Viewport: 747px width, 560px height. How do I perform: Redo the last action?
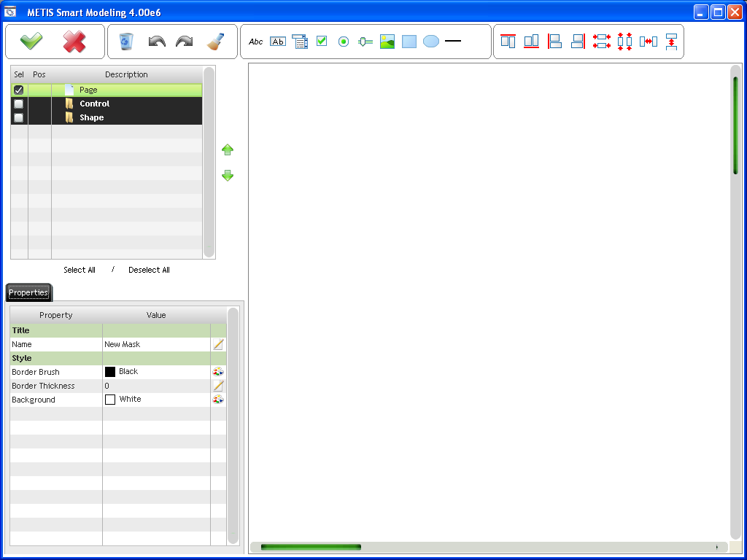(x=185, y=42)
